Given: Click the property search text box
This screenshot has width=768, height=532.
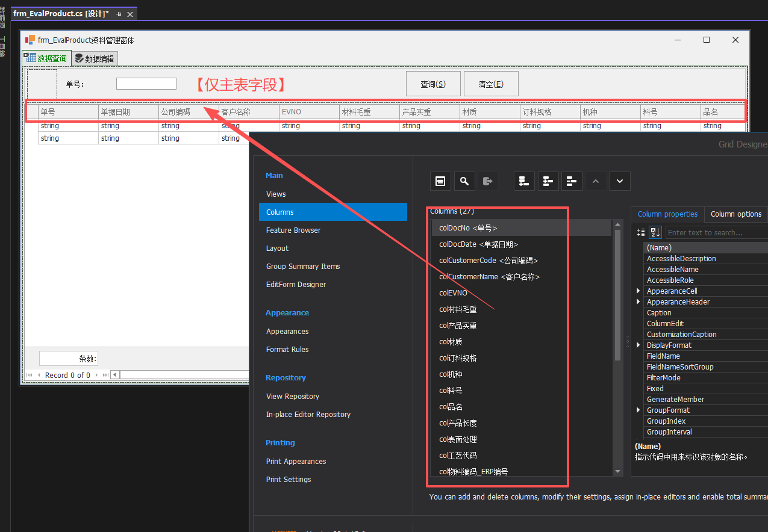Looking at the screenshot, I should point(716,232).
